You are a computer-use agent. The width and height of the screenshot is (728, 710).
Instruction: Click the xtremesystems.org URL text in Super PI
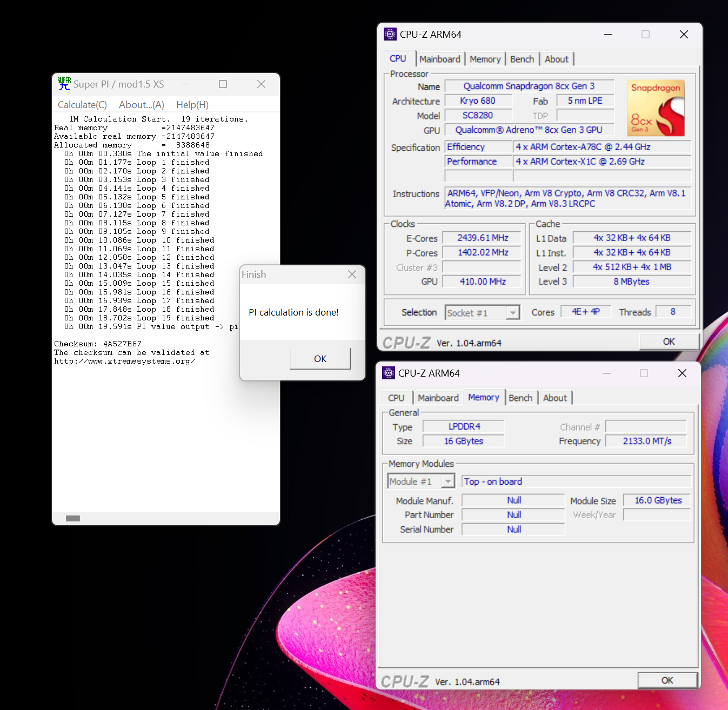[x=125, y=361]
